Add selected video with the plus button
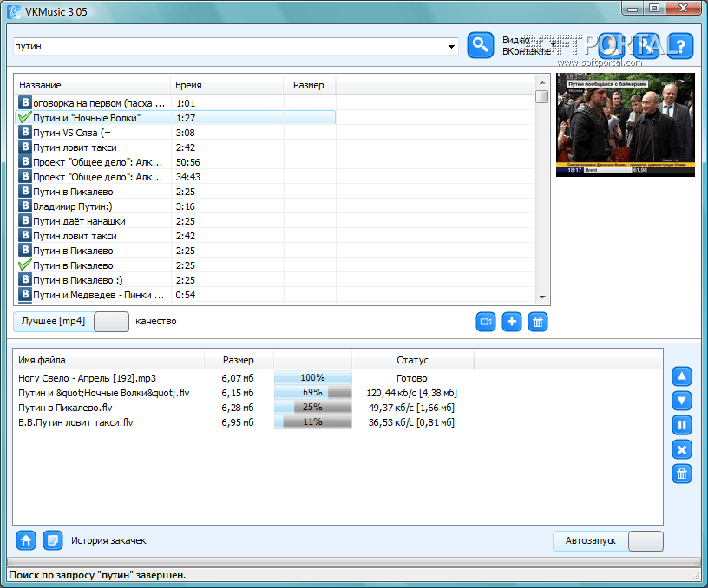The height and width of the screenshot is (588, 708). click(x=512, y=322)
